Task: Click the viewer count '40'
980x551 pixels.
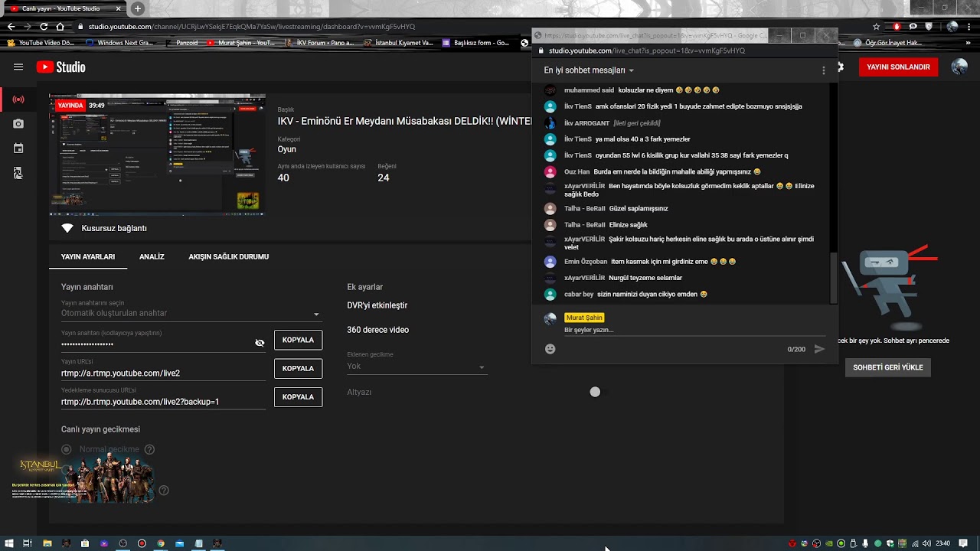Action: pyautogui.click(x=283, y=178)
